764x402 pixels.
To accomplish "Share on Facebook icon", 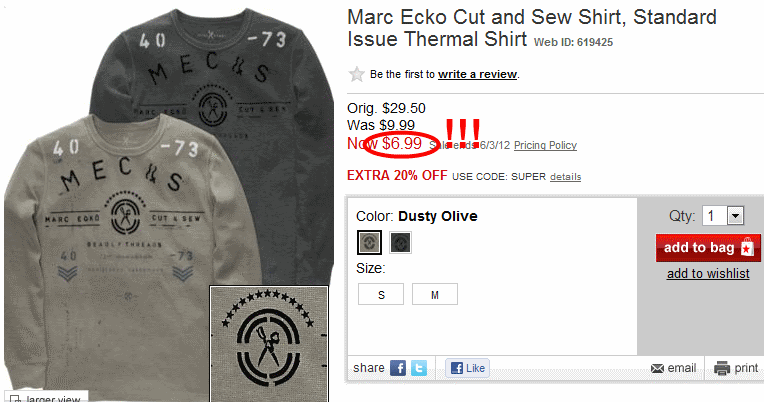I will pos(398,368).
